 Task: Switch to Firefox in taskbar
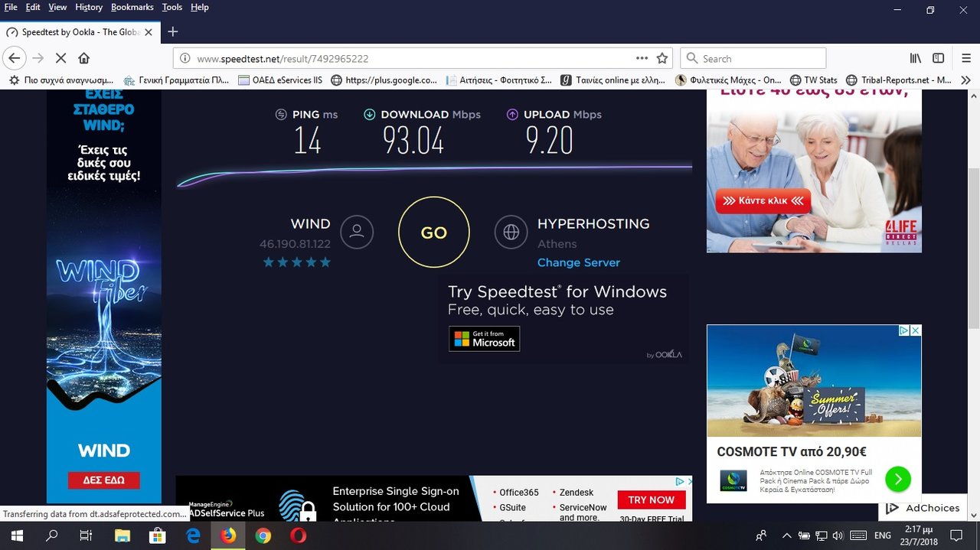(228, 535)
